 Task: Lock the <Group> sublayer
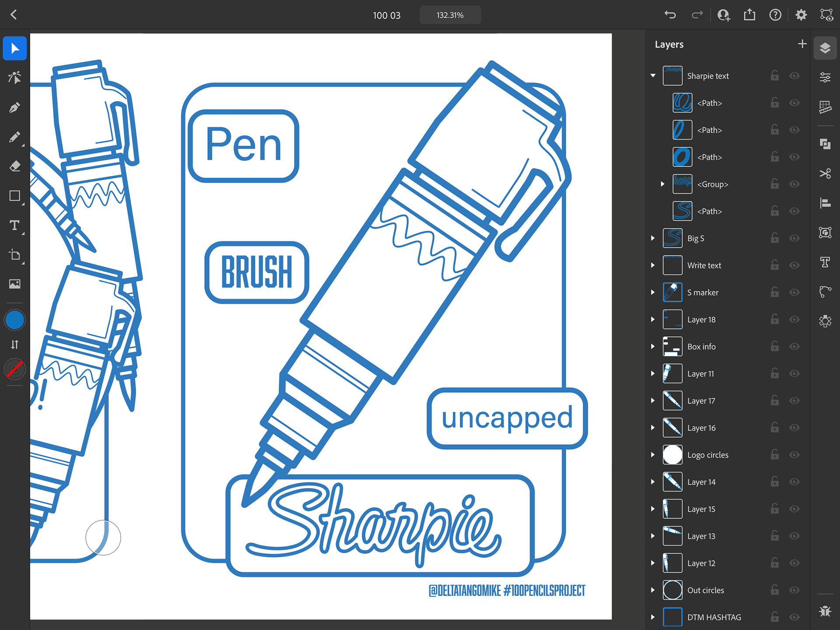(x=774, y=184)
